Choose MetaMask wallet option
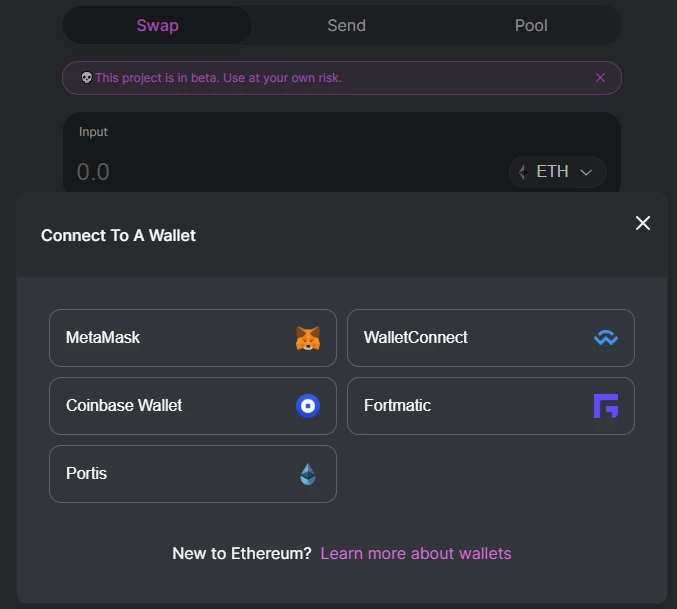The image size is (677, 609). pos(193,338)
